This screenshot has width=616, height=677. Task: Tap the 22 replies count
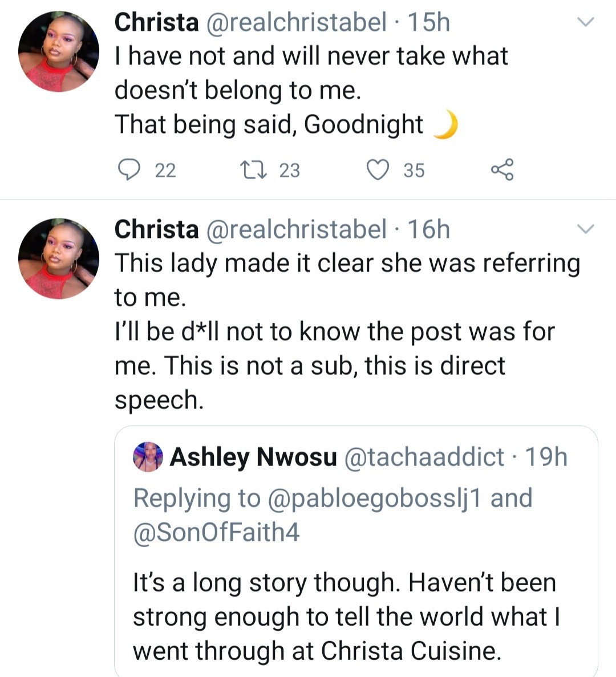click(165, 170)
